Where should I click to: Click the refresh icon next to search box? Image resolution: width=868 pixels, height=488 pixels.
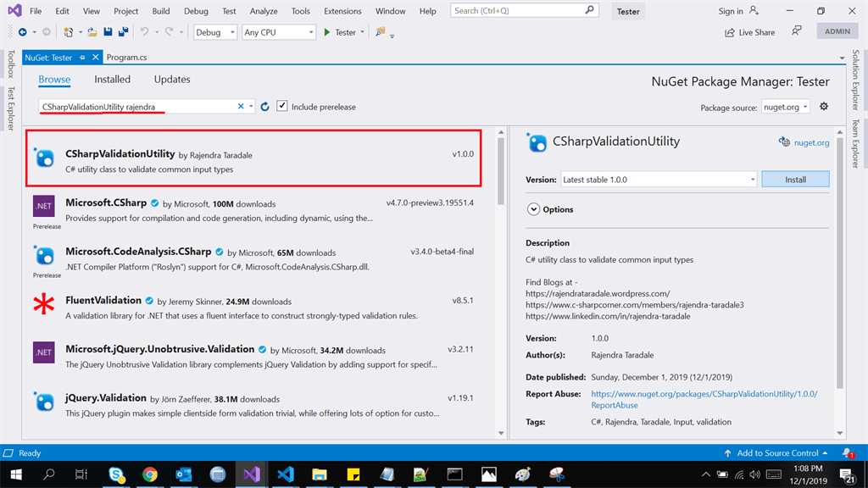(264, 107)
